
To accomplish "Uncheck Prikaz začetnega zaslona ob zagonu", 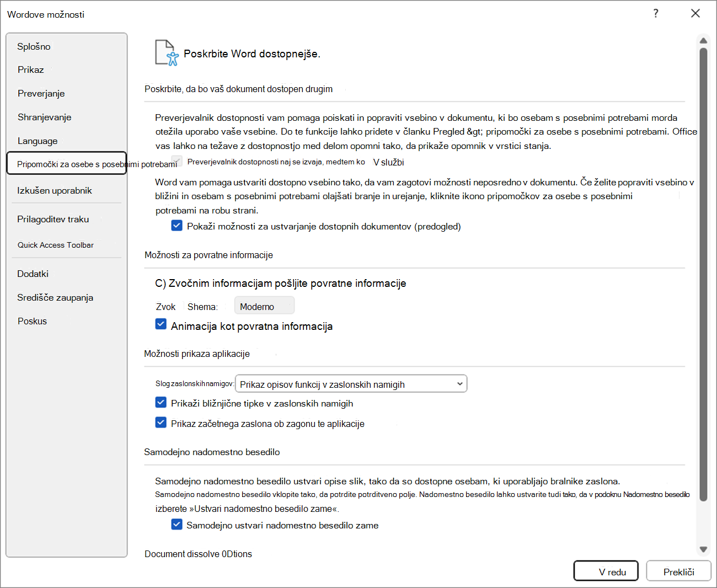I will pos(161,423).
